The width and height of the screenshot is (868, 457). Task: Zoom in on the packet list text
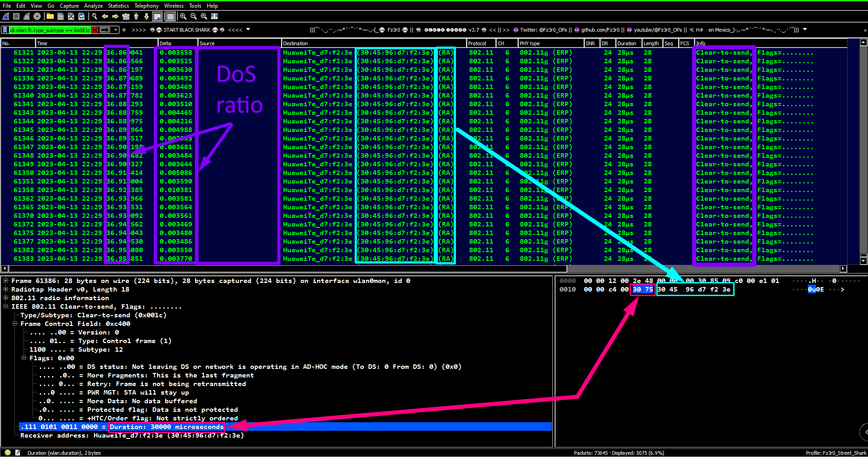pos(183,16)
